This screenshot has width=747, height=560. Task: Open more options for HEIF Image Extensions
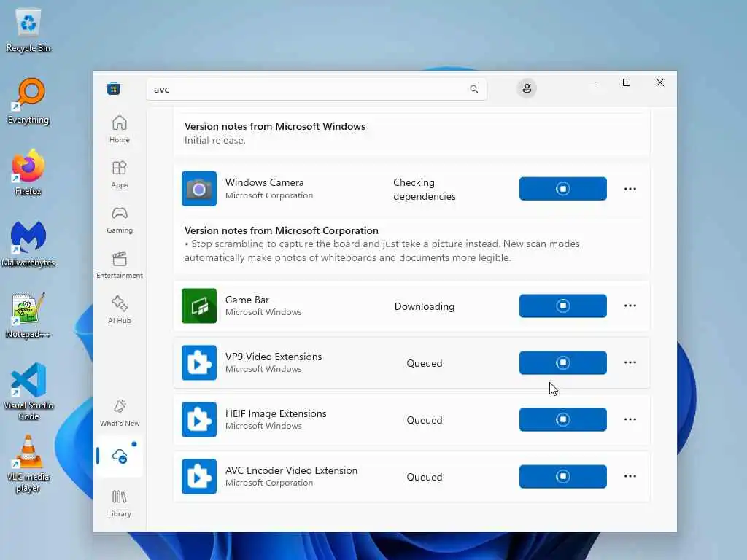(x=630, y=419)
